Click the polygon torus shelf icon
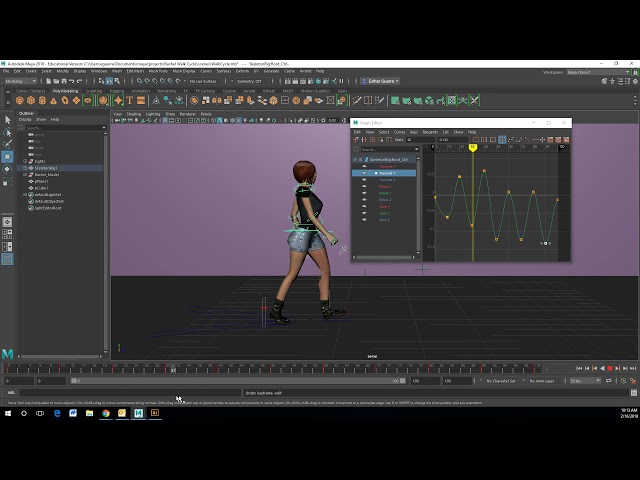The image size is (640, 480). click(65, 100)
